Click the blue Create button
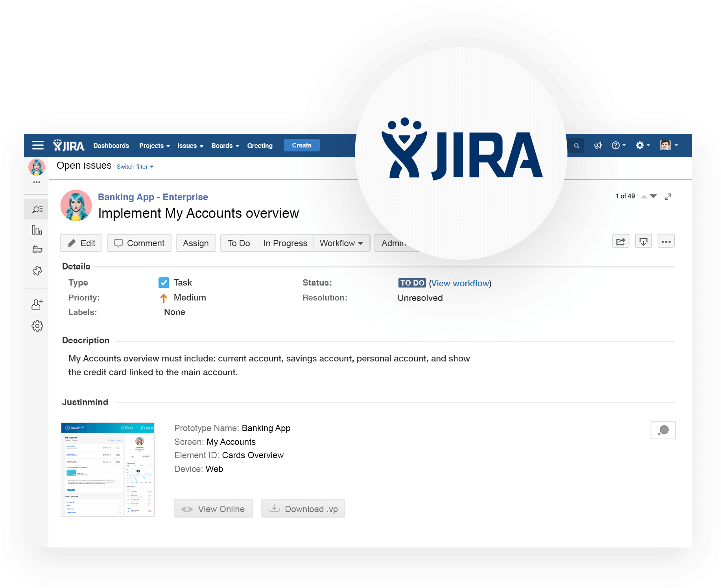Screen dimensions: 721x588 (302, 145)
